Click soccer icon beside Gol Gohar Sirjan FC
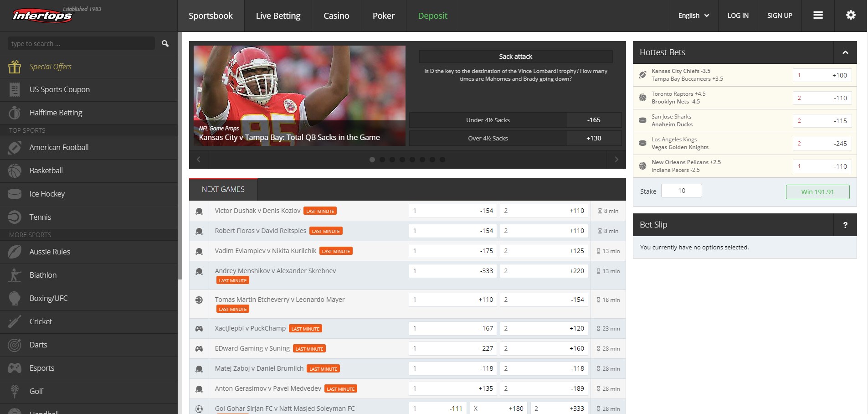This screenshot has width=868, height=414. point(199,409)
